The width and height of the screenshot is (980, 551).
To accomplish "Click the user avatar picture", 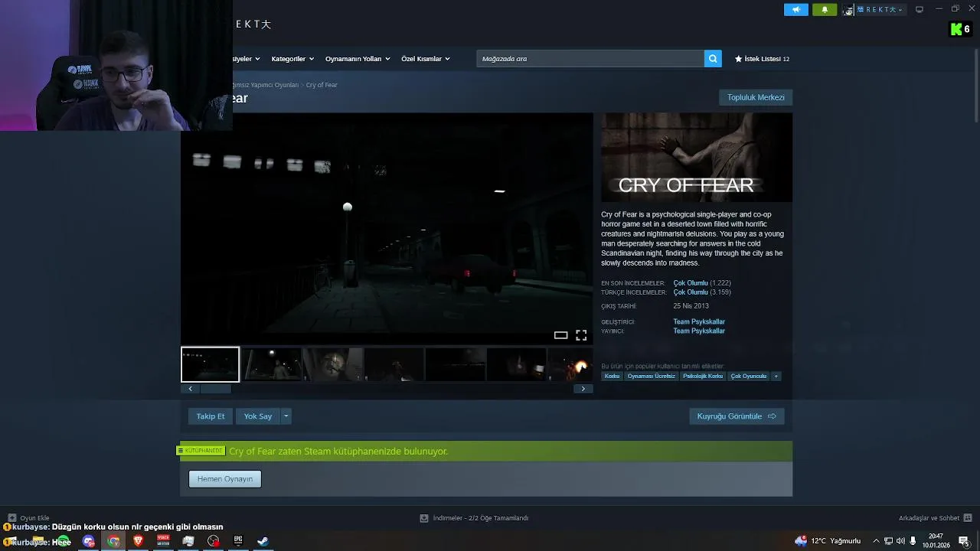I will tap(848, 9).
